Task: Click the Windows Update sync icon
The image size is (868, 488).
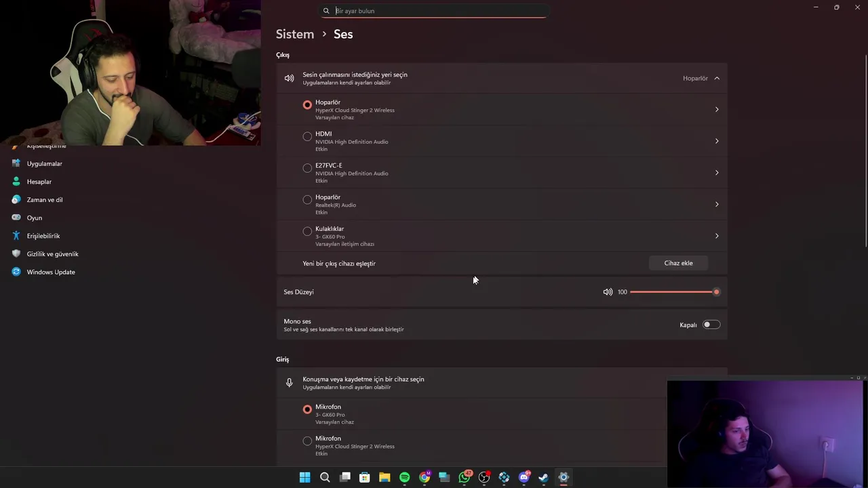Action: (x=16, y=272)
